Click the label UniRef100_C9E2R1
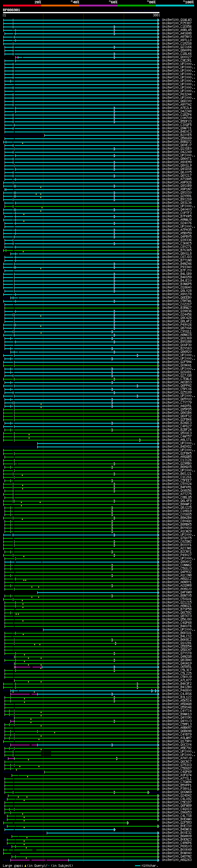This screenshot has width=197, height=868. pos(177,61)
